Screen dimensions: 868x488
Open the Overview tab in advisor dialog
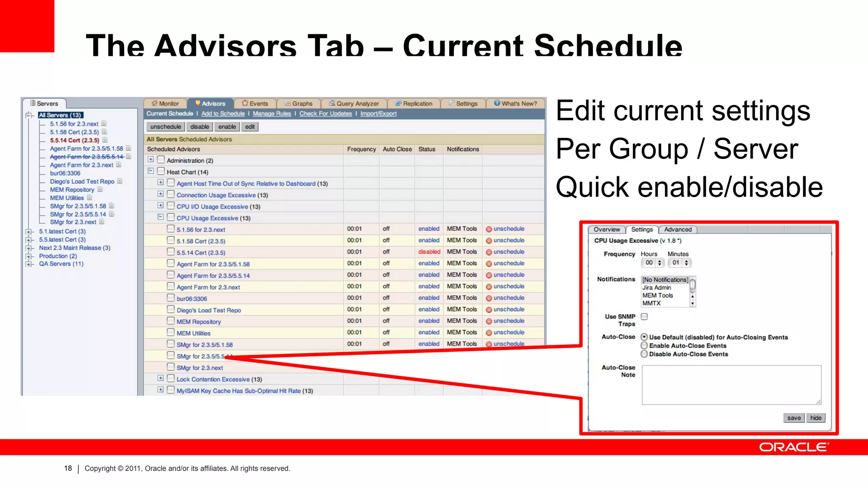tap(606, 229)
